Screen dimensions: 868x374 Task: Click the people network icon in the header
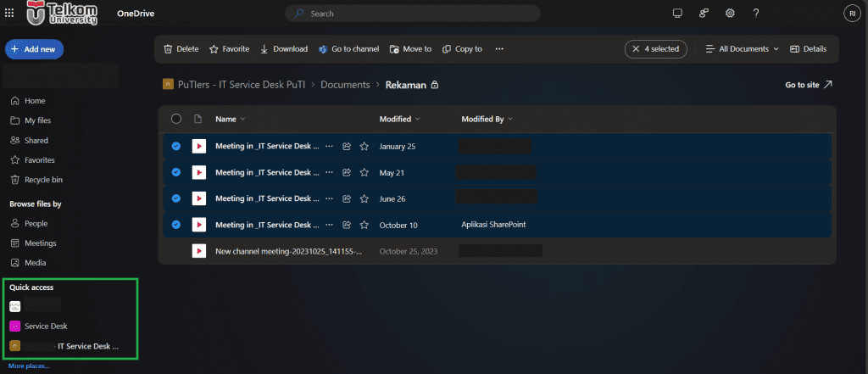pyautogui.click(x=704, y=14)
